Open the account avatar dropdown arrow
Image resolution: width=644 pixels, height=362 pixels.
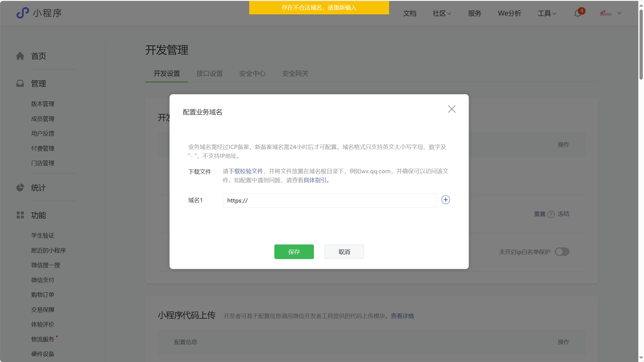(x=619, y=13)
